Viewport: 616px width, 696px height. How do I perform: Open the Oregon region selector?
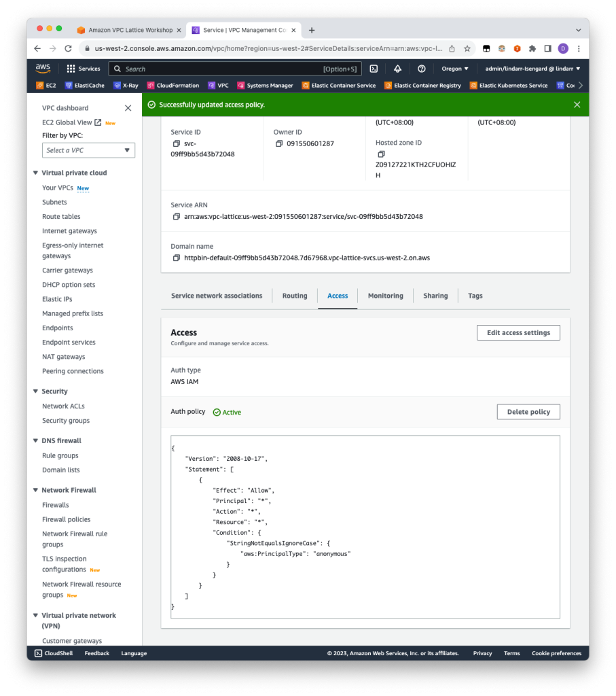[x=454, y=68]
